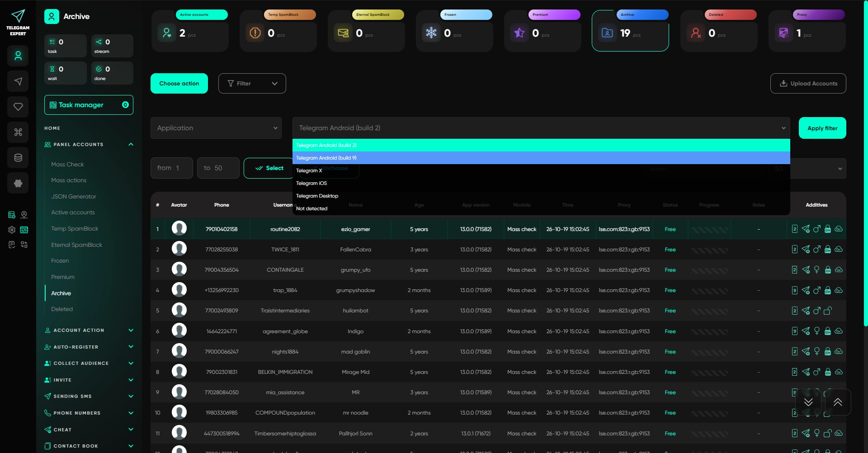This screenshot has width=868, height=453.
Task: Open the Filter dropdown
Action: (x=252, y=84)
